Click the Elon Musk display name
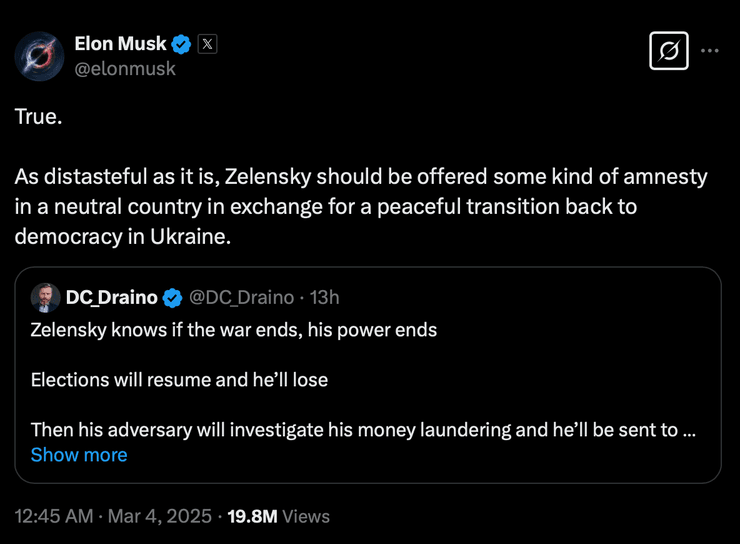 [x=120, y=44]
